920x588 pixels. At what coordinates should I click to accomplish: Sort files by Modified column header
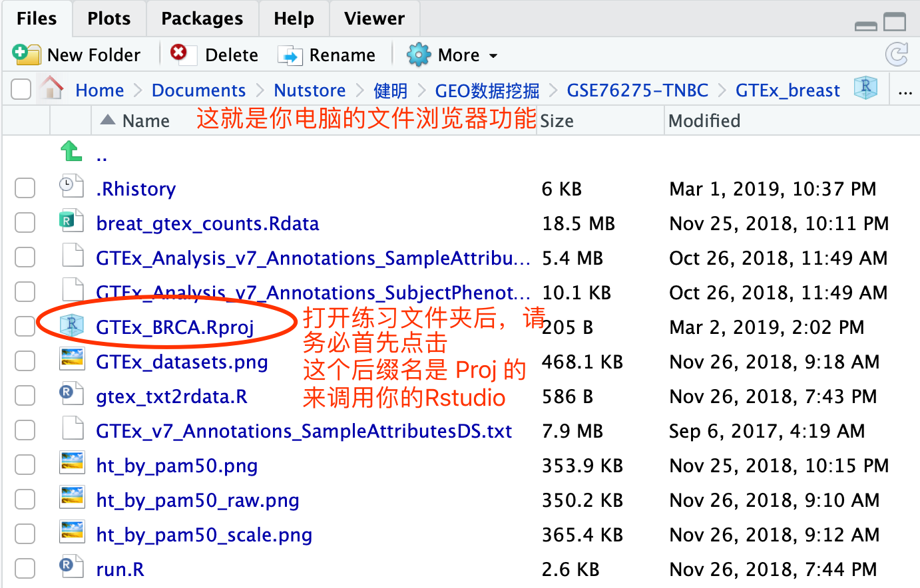pyautogui.click(x=704, y=121)
